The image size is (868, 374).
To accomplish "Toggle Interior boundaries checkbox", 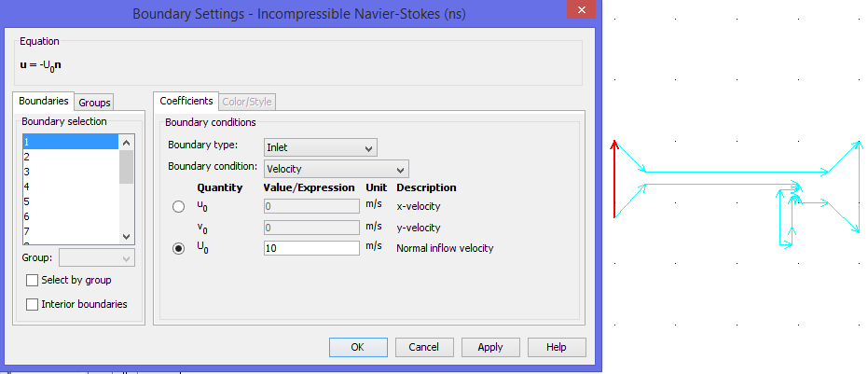I will point(32,304).
